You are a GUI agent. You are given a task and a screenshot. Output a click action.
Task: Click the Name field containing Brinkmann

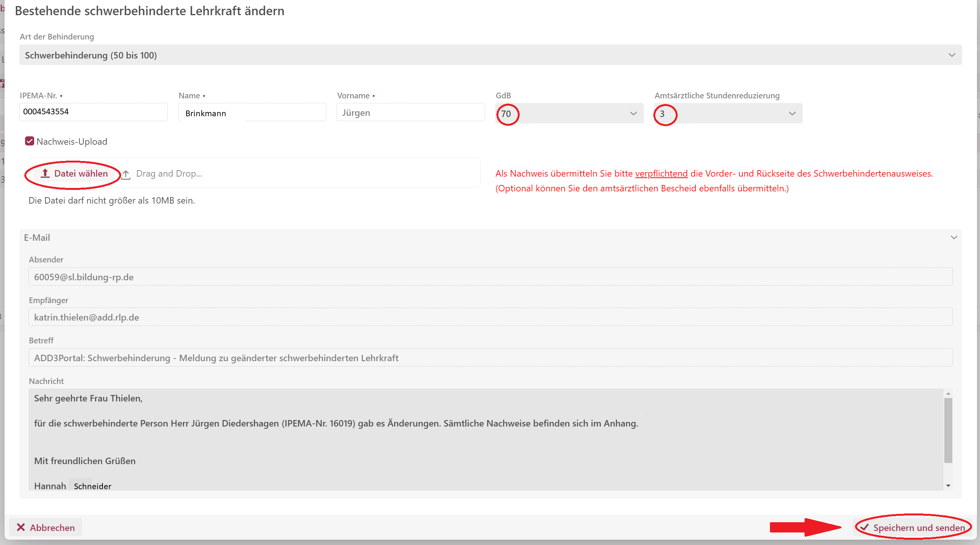point(251,113)
